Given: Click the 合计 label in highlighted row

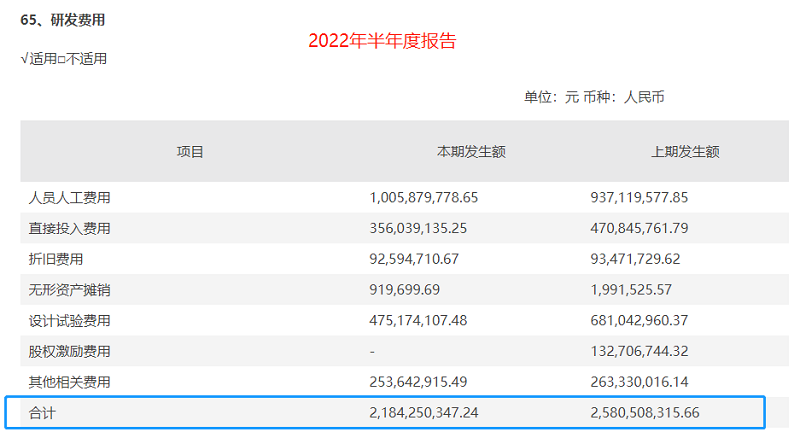Looking at the screenshot, I should 42,412.
